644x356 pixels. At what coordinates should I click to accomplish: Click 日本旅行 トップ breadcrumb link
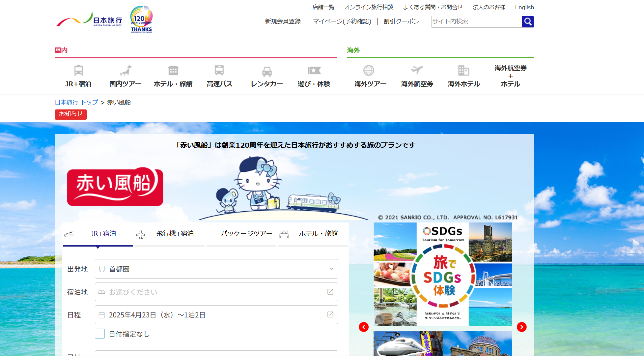point(76,102)
